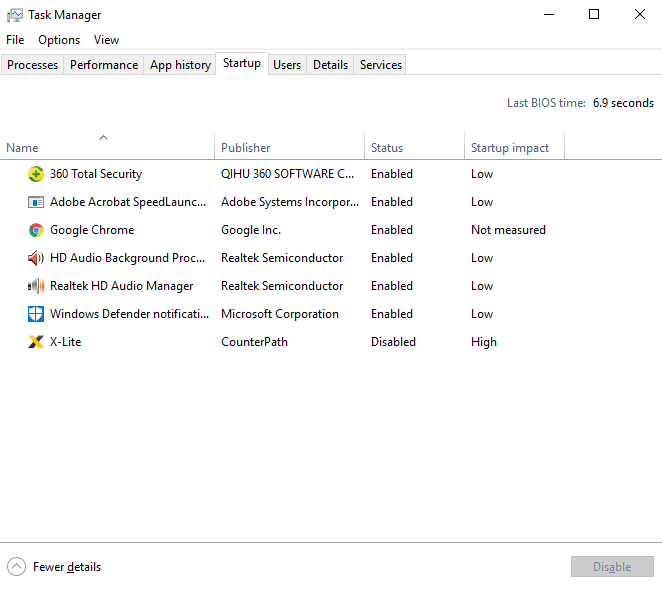Screen dimensions: 662x589
Task: Open the File menu
Action: click(x=15, y=40)
